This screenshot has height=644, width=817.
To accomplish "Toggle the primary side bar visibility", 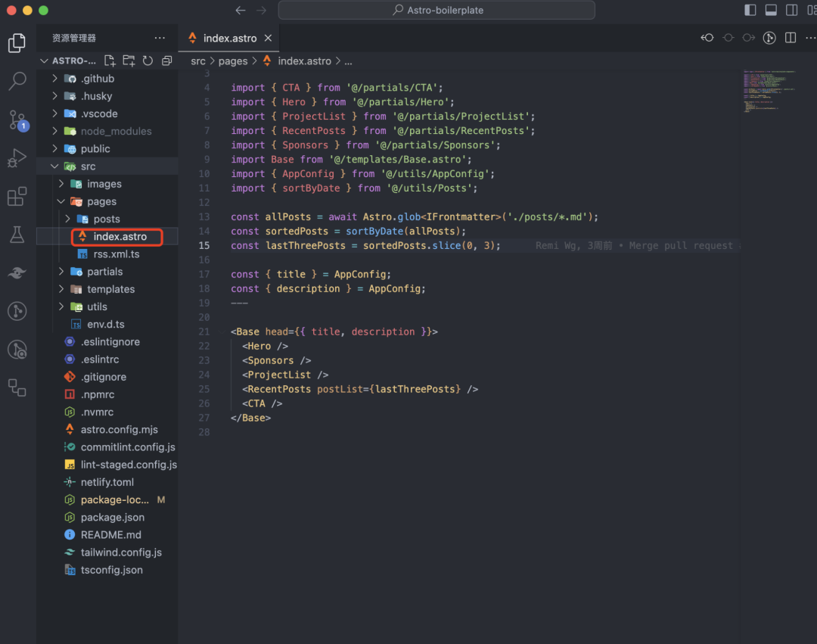I will (750, 11).
